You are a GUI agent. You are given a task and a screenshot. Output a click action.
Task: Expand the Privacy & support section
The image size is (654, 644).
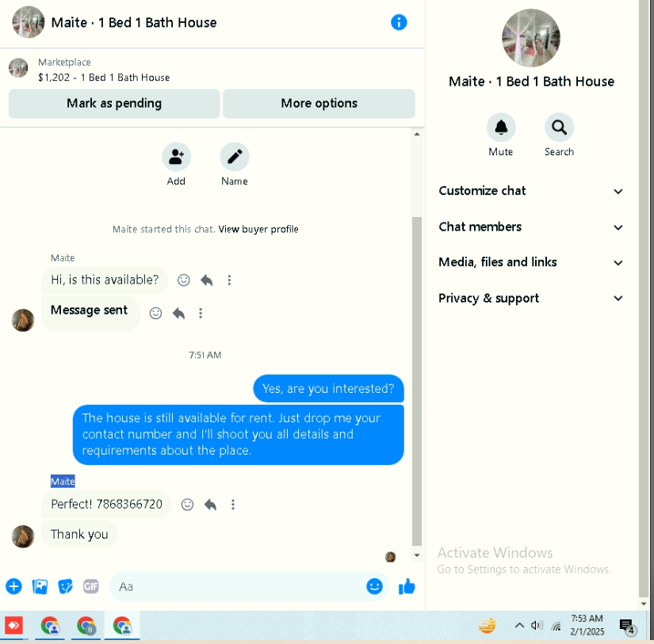[530, 298]
